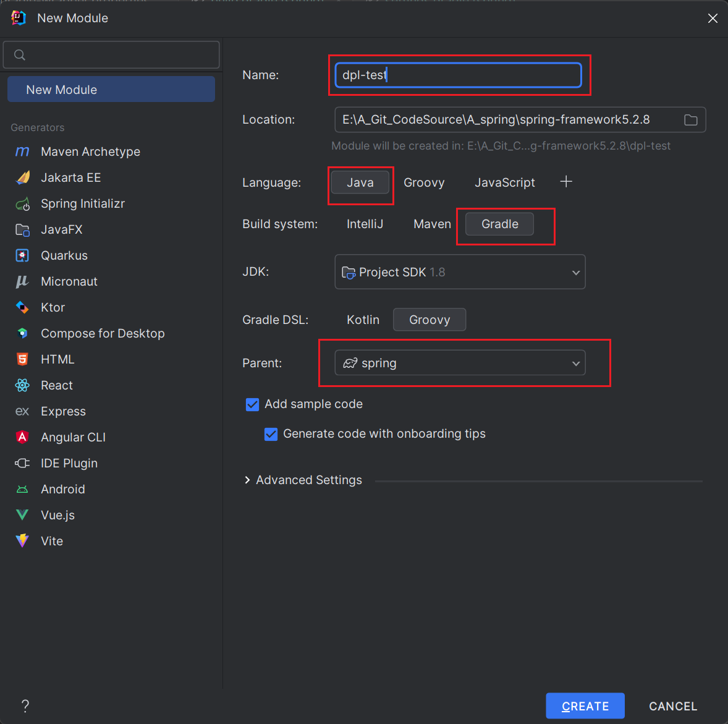The width and height of the screenshot is (728, 724).
Task: Select Java as the language
Action: pyautogui.click(x=360, y=182)
